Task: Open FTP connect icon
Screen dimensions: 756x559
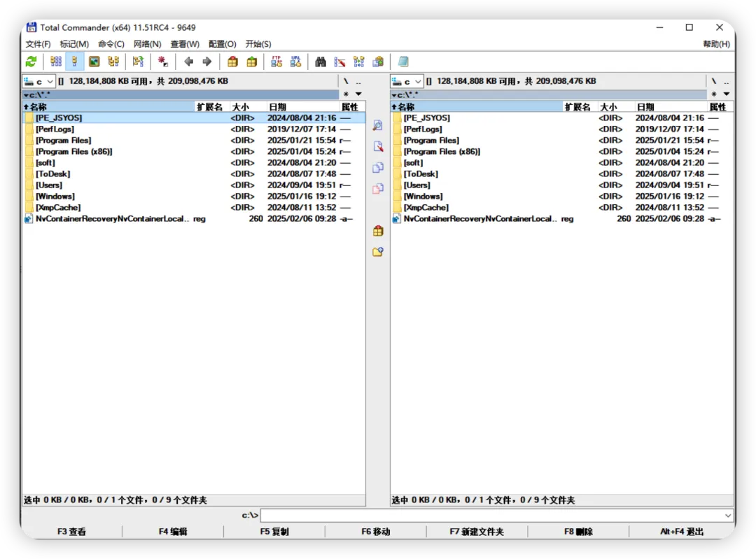Action: [x=276, y=62]
